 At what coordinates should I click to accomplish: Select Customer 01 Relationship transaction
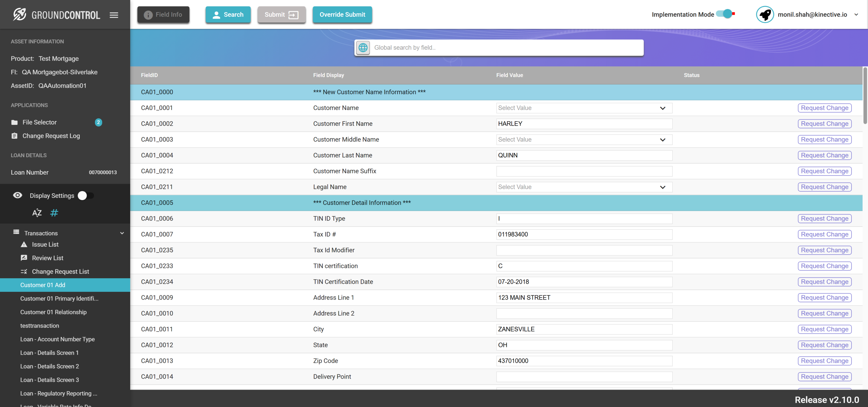point(53,312)
